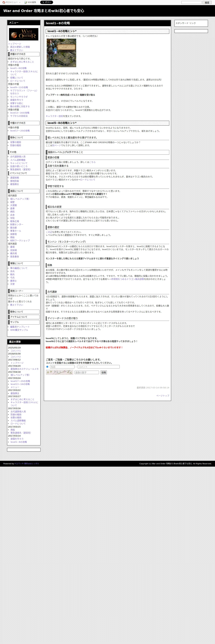
Task: Go to まずはじめに考えること in the menu
Action: click(x=22, y=62)
